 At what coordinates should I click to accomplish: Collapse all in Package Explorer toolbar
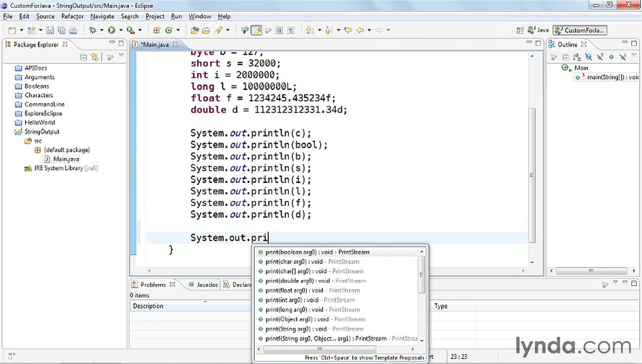pos(83,57)
